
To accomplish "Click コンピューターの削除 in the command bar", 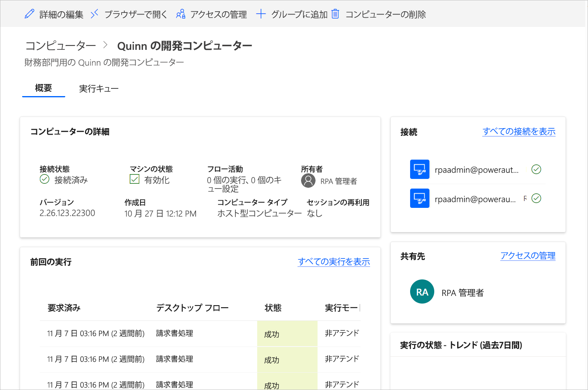I will (386, 14).
